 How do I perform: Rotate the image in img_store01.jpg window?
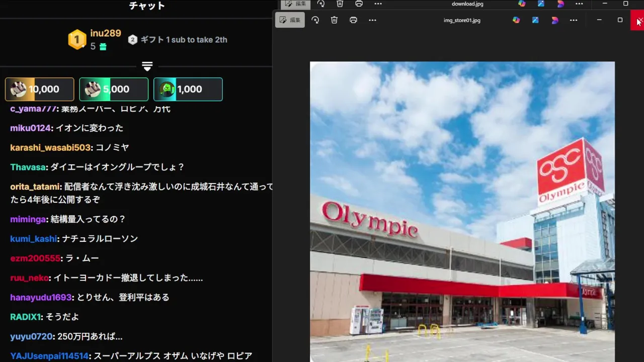click(315, 20)
